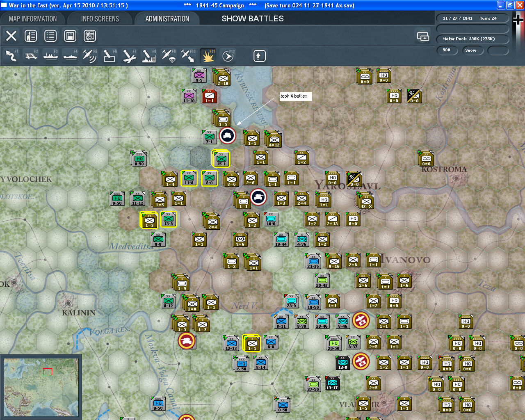Image resolution: width=525 pixels, height=420 pixels.
Task: Select F7 bomb airfield mode
Action: pos(129,56)
